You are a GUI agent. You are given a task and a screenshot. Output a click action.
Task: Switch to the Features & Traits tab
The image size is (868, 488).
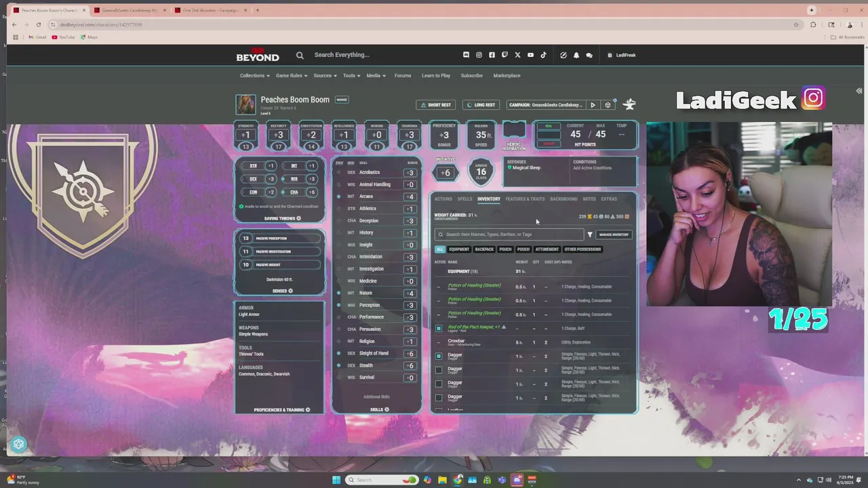525,199
